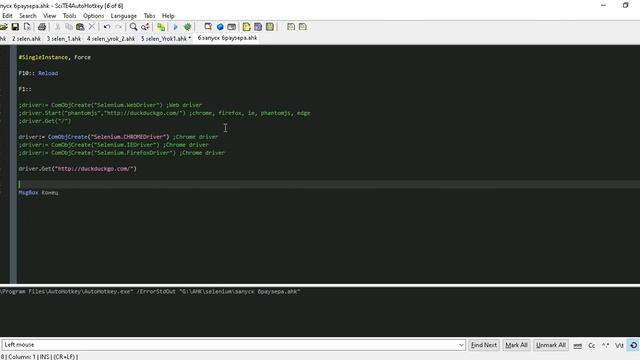The width and height of the screenshot is (640, 360).
Task: Switch to 4 selen_yrok_2.ahk tab
Action: pos(111,38)
